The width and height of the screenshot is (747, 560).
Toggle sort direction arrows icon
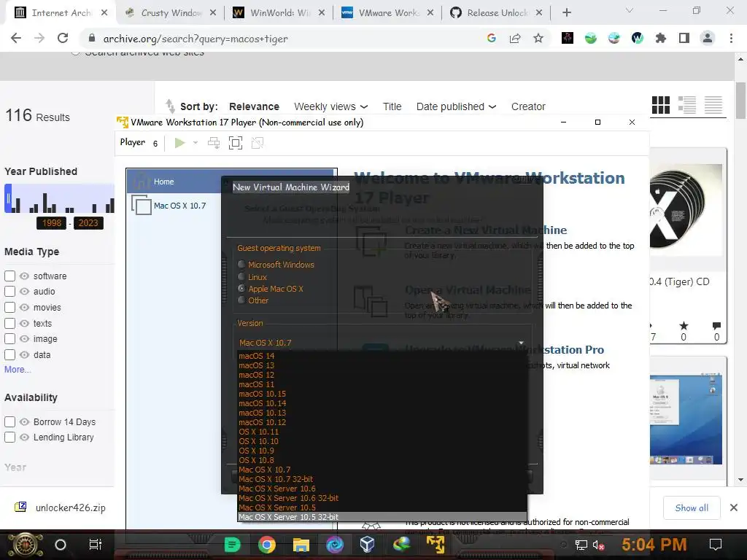pos(169,106)
